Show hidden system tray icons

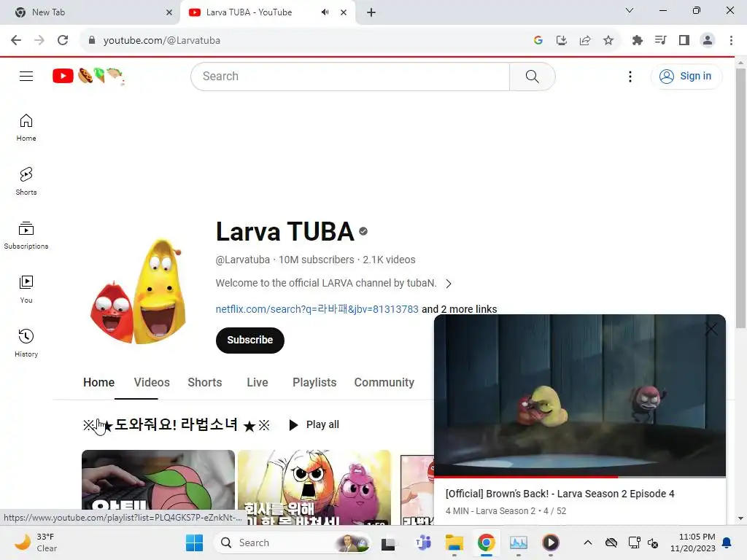(x=588, y=542)
